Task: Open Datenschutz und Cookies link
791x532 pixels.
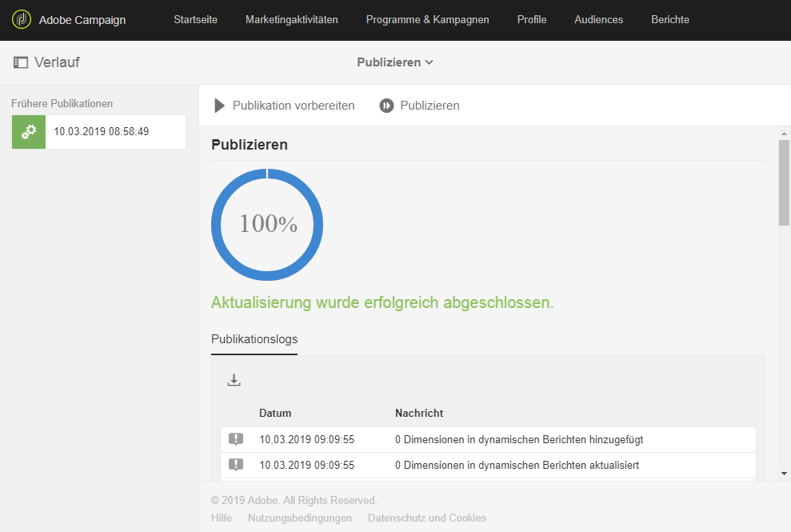Action: tap(427, 518)
